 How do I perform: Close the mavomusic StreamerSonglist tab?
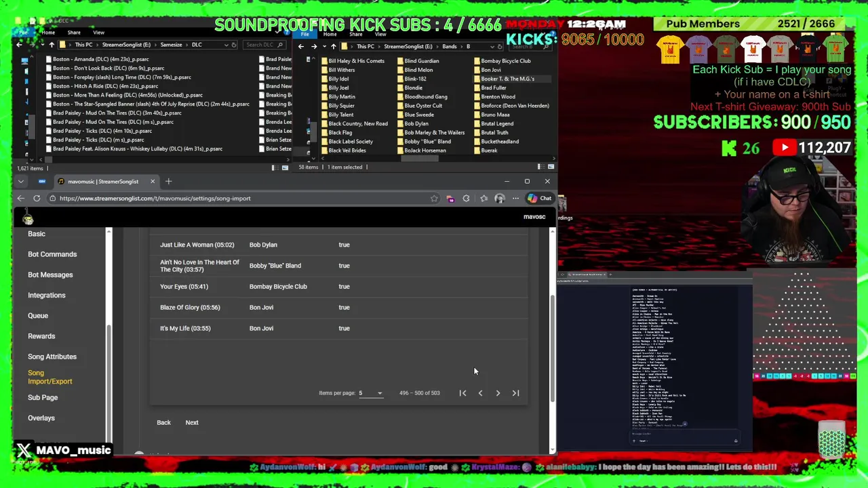coord(153,181)
